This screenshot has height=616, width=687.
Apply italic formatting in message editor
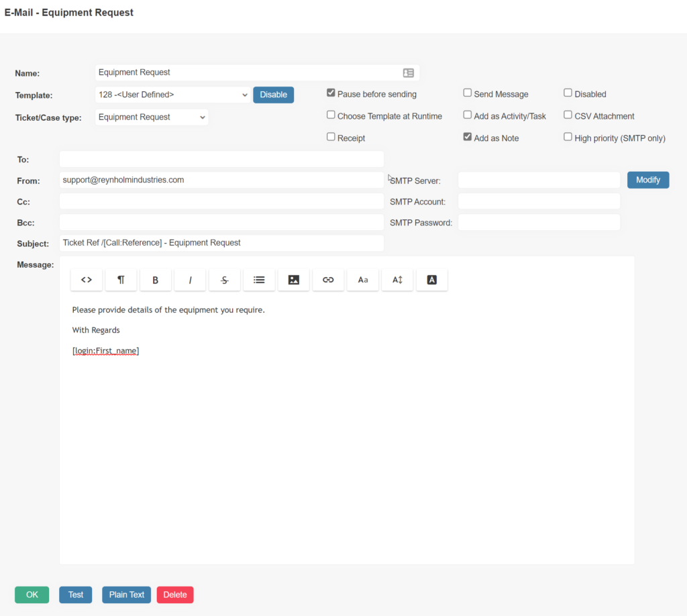point(190,280)
